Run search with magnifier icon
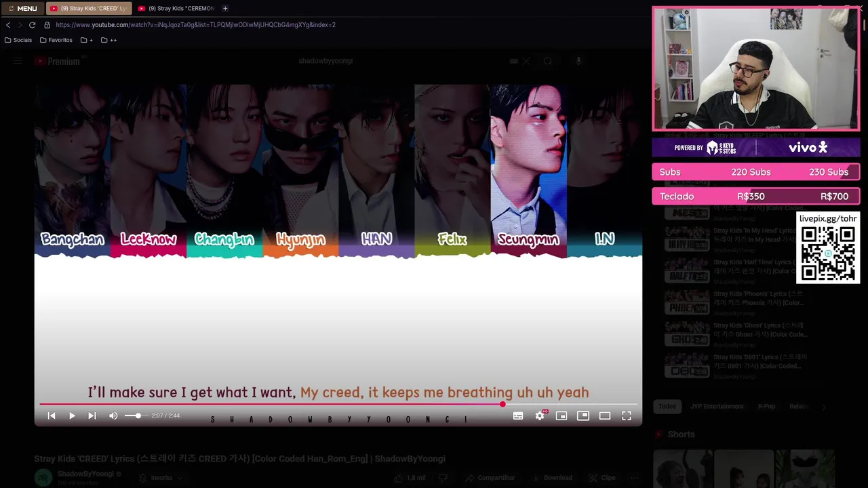Image resolution: width=868 pixels, height=488 pixels. coord(548,61)
